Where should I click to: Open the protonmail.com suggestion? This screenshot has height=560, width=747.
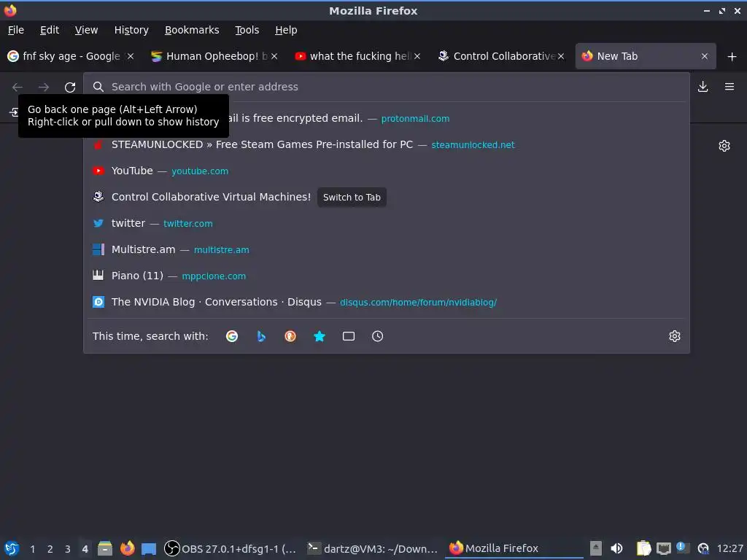(387, 119)
